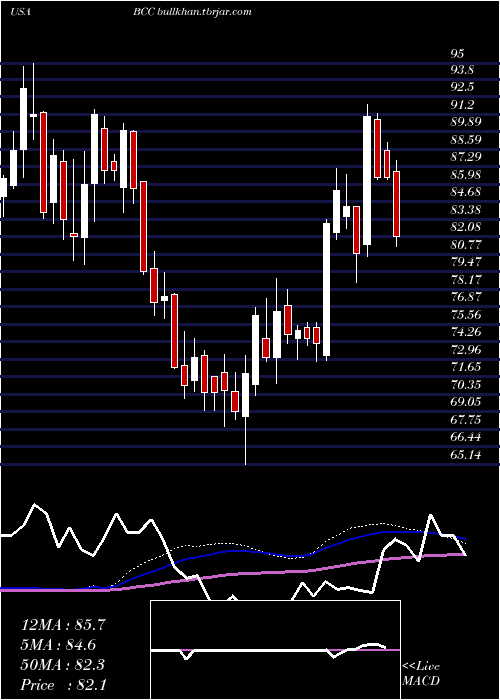Click the last red candlestick on the right
Viewport: 500px width, 700px height.
click(396, 204)
